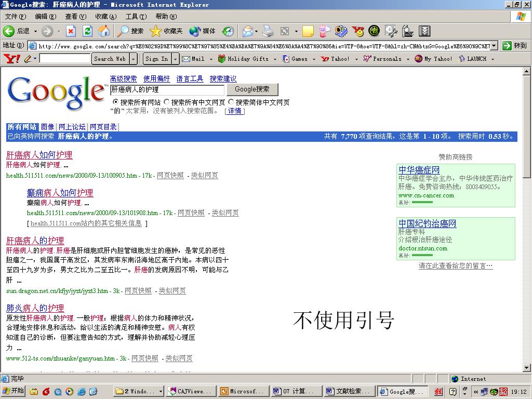Screen dimensions: 532x399
Task: Open result link 肝癌病人如何护理
Action: [x=39, y=155]
